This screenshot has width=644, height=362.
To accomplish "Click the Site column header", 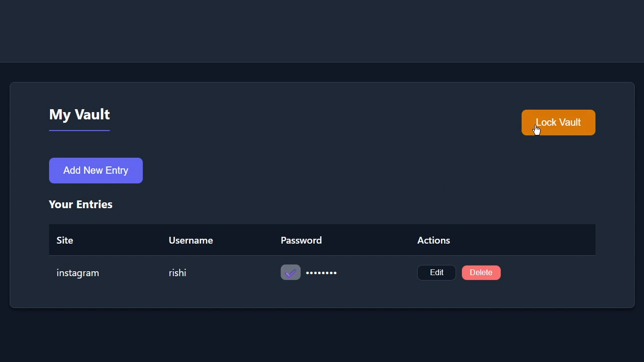I will [x=65, y=240].
